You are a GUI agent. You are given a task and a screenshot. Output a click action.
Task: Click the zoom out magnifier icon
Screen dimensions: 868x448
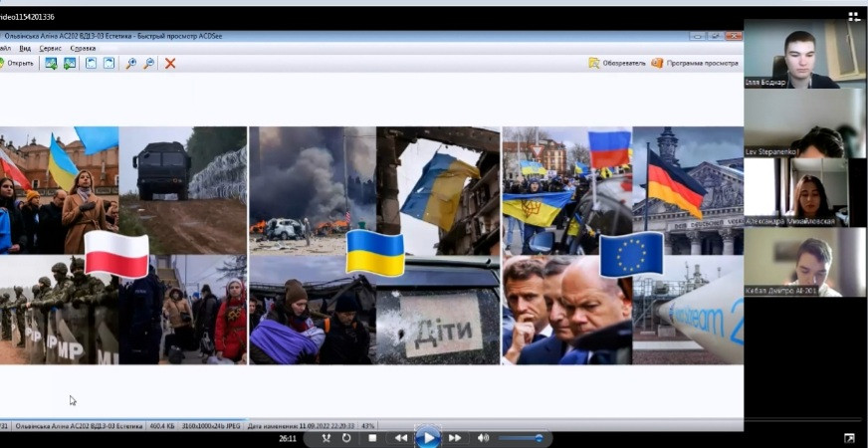click(x=149, y=63)
